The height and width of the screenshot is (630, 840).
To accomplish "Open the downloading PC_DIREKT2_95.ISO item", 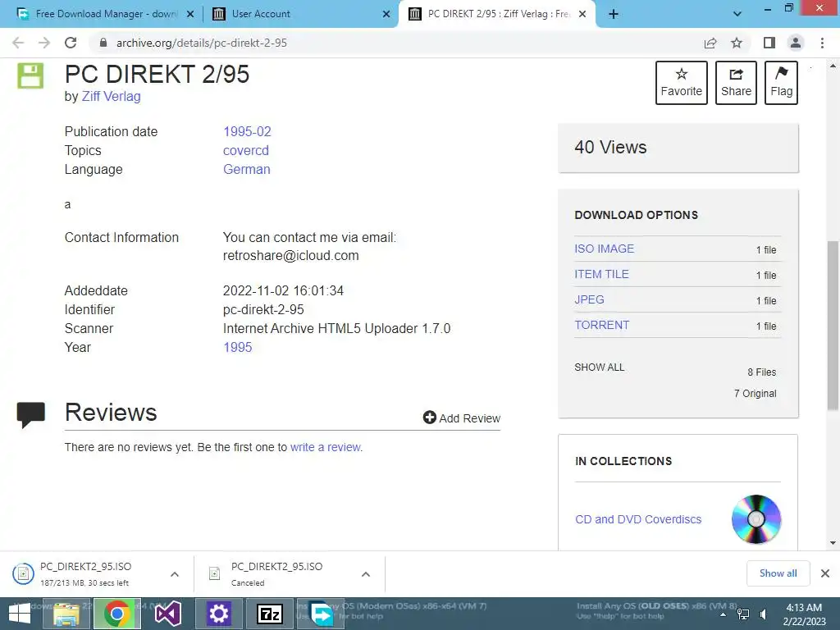I will point(85,573).
